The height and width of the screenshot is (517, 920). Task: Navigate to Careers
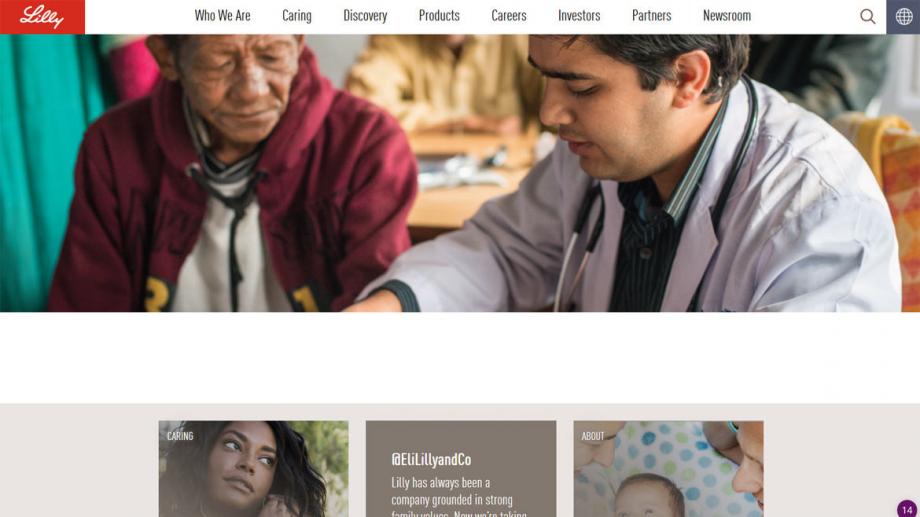point(509,16)
